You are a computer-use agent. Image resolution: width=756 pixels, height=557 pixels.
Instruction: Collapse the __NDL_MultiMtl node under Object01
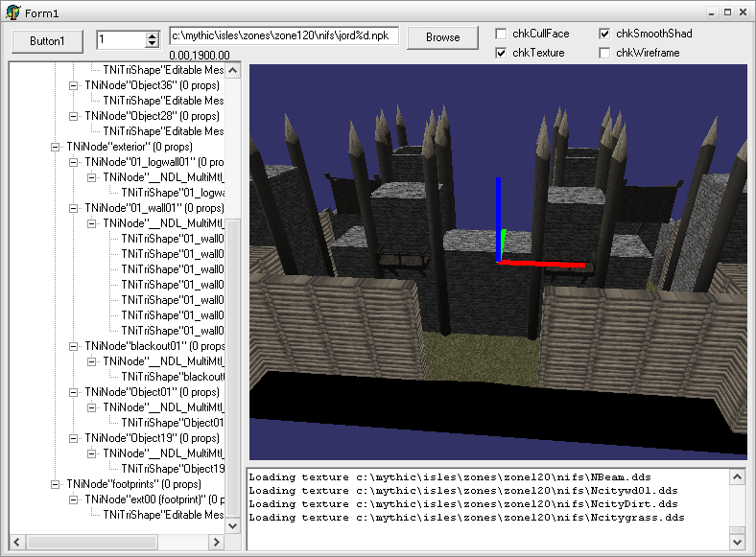coord(91,408)
